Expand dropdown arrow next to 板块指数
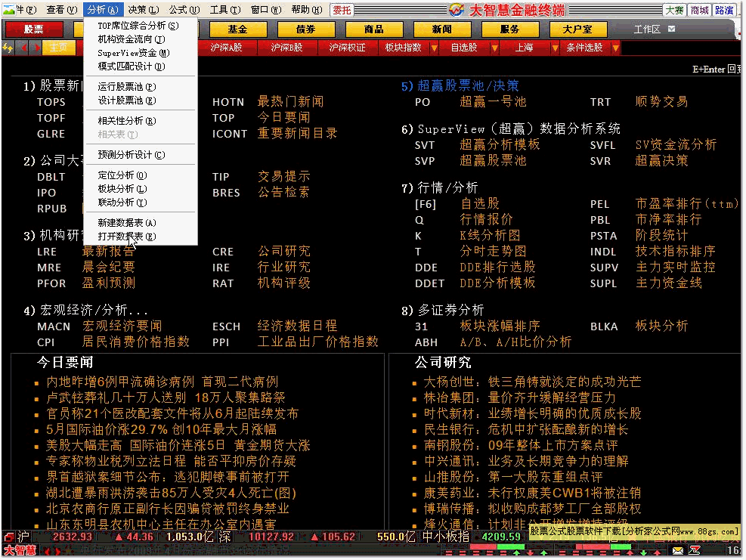This screenshot has height=560, width=746. coord(434,48)
